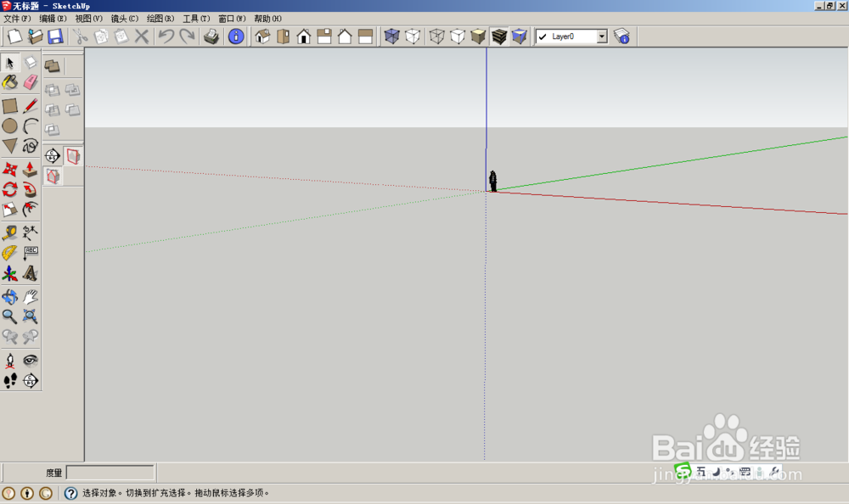Switch to the Iso view icon
The height and width of the screenshot is (504, 849).
coord(263,36)
